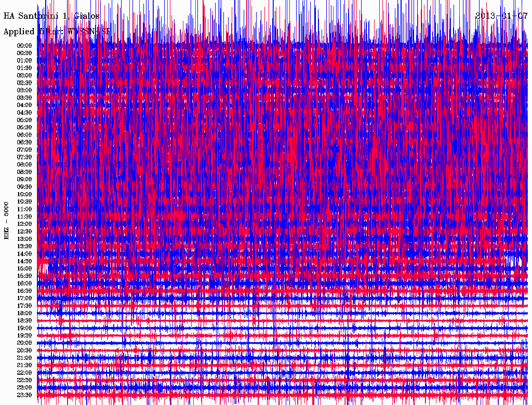Select the '22:30' time label
Viewport: 532px width, 405px height.
[24, 380]
